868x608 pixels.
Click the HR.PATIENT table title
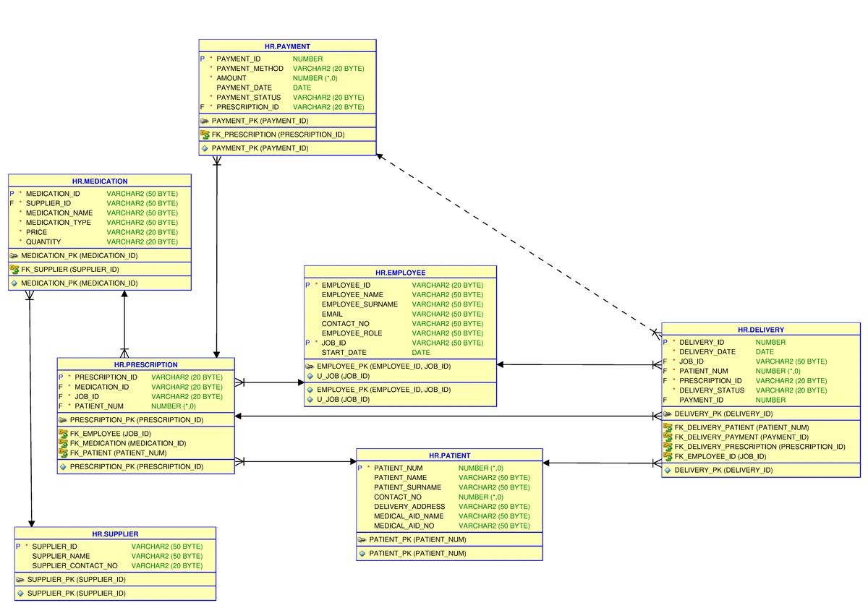point(449,456)
